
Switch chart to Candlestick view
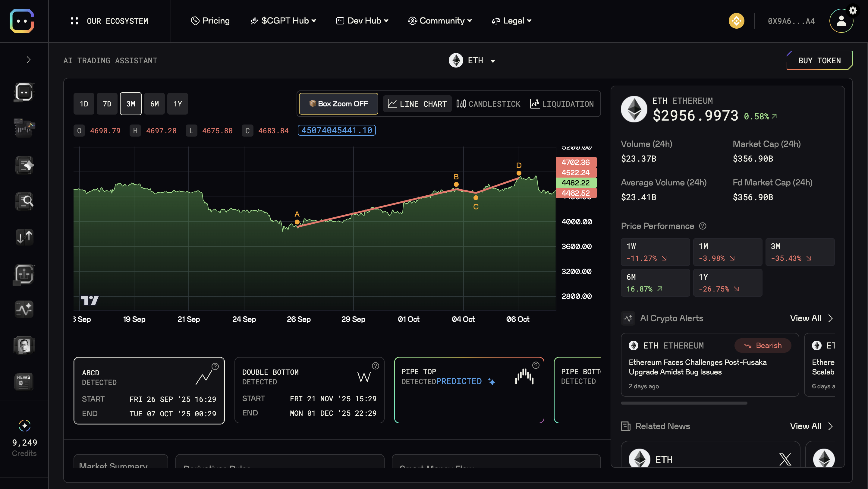tap(488, 104)
